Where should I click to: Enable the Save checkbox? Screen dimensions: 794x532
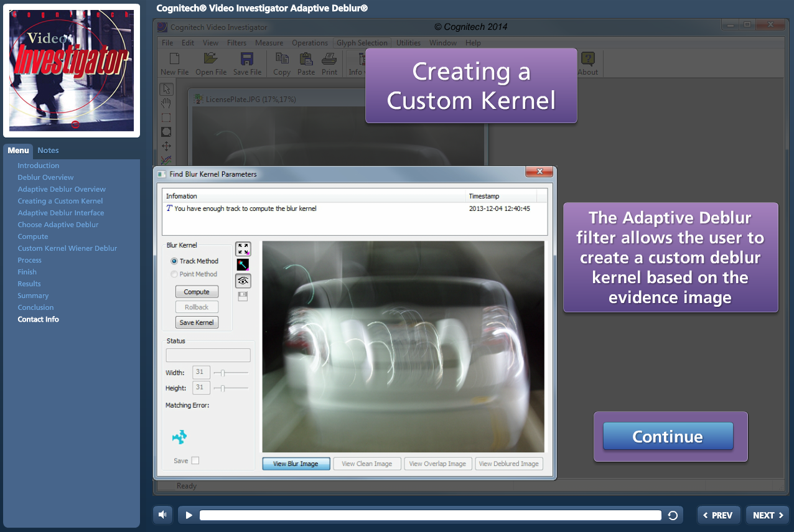pos(195,460)
